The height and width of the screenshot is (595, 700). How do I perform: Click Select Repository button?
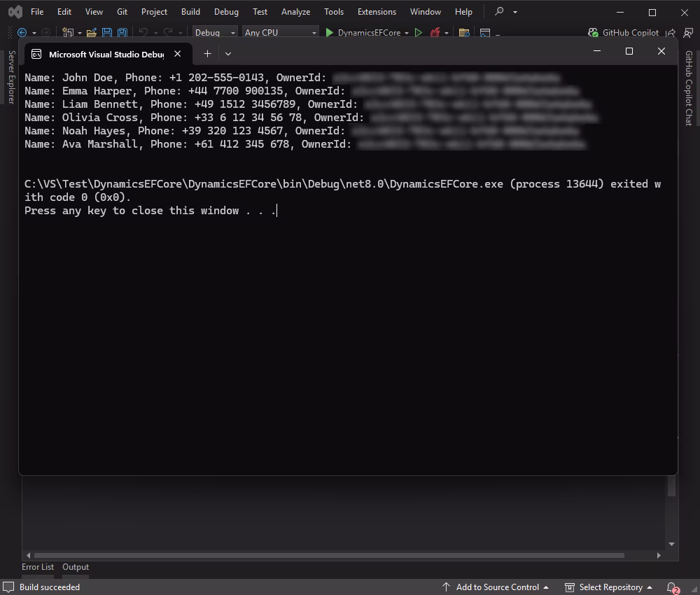[608, 587]
